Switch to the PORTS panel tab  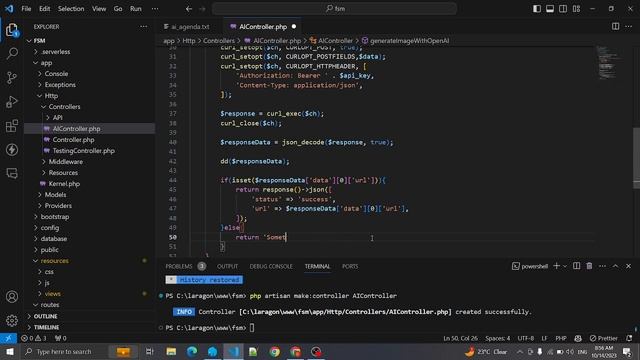[x=350, y=266]
